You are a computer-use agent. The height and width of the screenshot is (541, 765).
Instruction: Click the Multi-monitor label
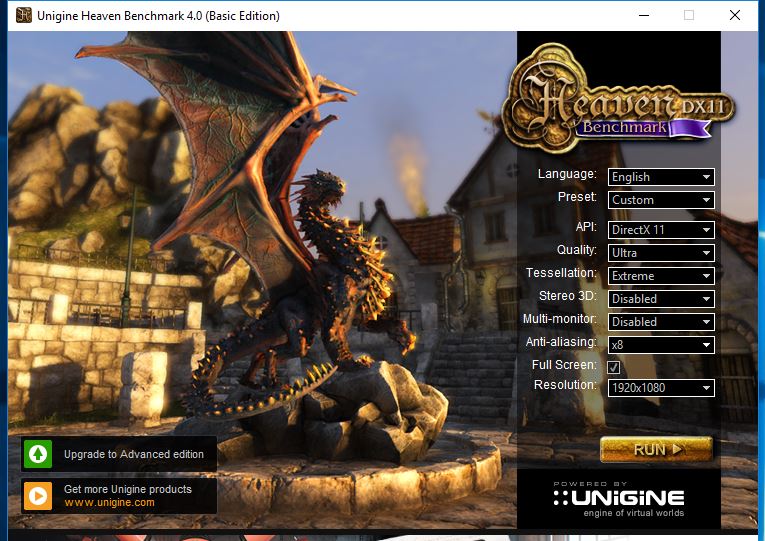click(560, 319)
